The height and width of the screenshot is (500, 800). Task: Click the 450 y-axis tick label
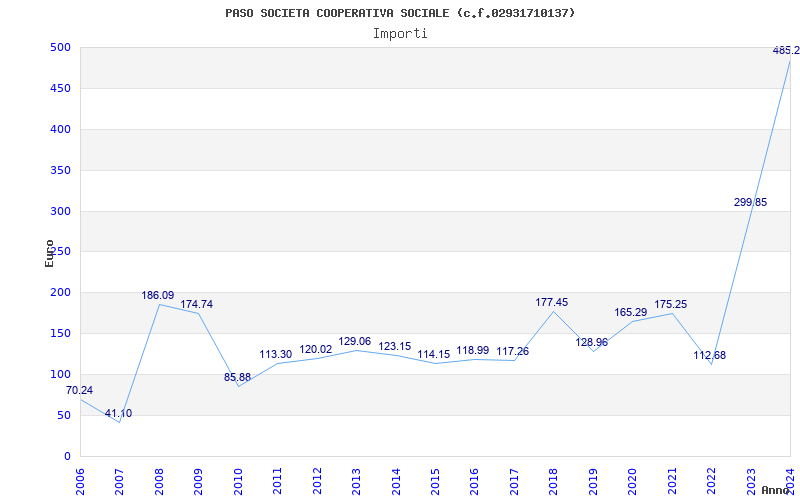60,88
